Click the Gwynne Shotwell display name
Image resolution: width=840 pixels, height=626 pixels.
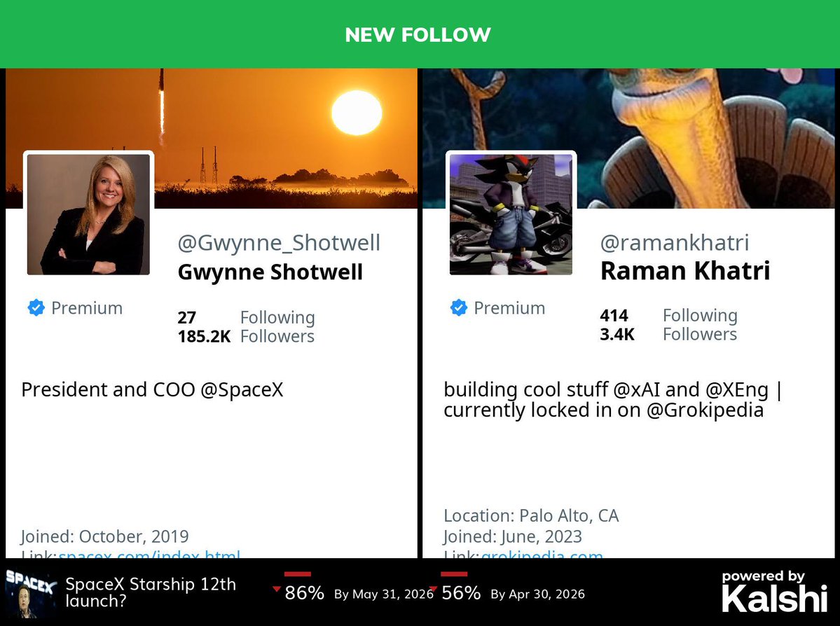pos(270,272)
